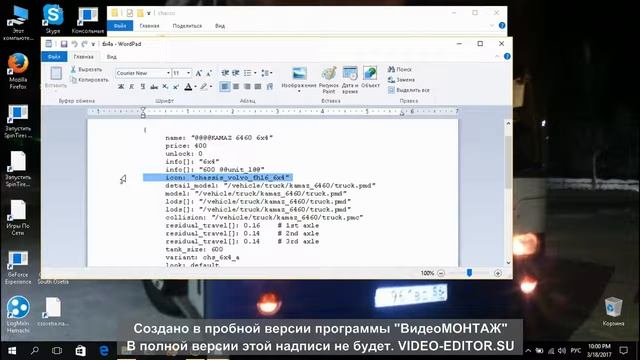640x360 pixels.
Task: Customize quick access toolbar dropdown in WordPad
Action: tap(93, 44)
